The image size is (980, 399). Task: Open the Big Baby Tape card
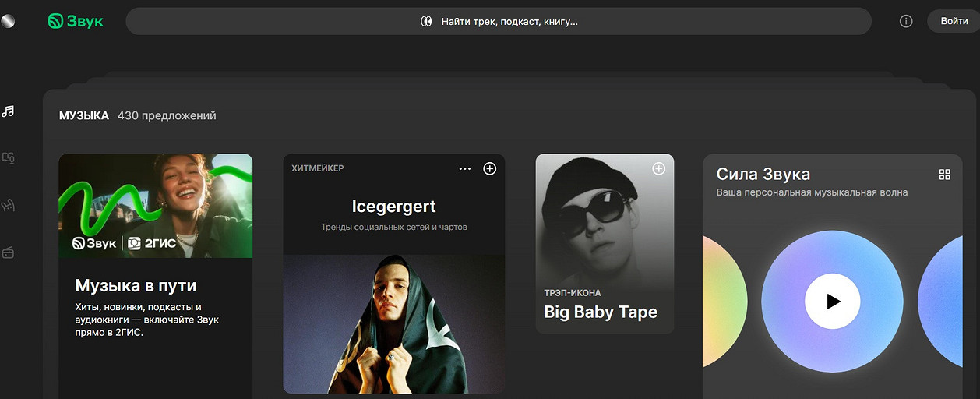click(x=605, y=243)
